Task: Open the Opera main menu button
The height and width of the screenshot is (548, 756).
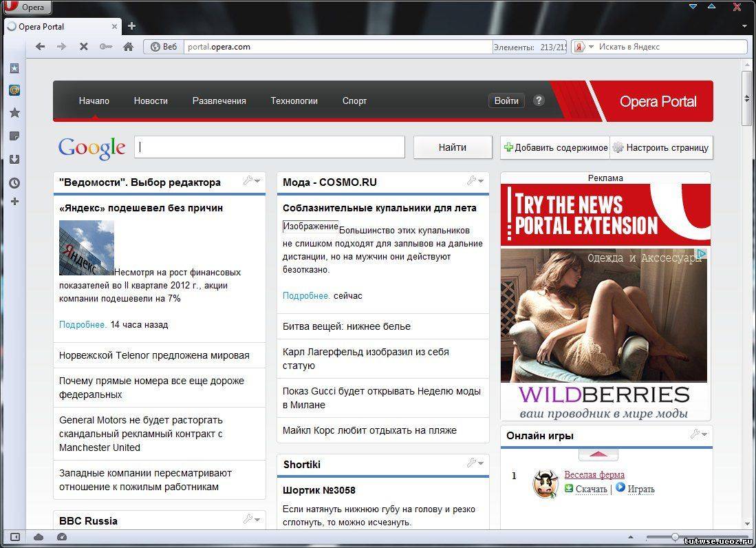Action: [27, 8]
